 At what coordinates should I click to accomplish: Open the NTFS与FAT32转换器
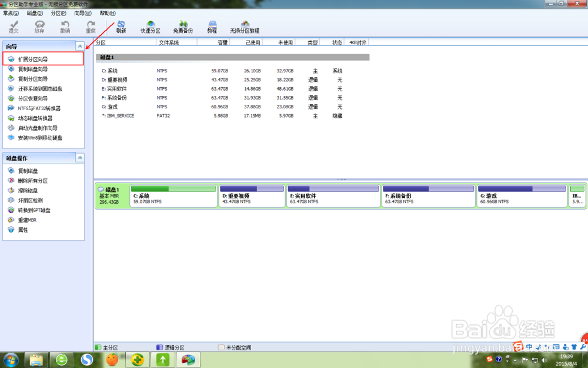[39, 108]
